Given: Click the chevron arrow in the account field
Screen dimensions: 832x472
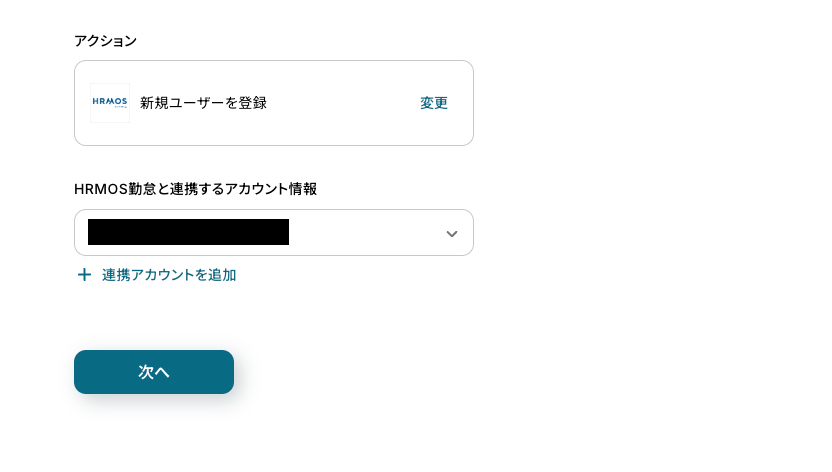Looking at the screenshot, I should pyautogui.click(x=451, y=233).
